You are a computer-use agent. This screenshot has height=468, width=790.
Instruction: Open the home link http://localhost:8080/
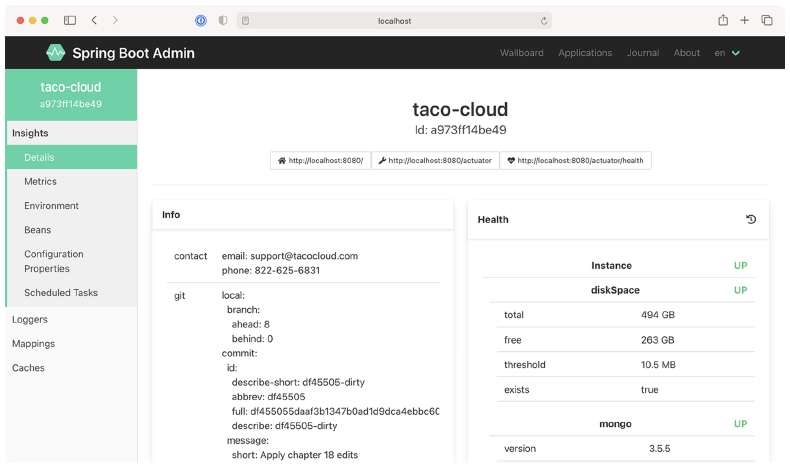pos(320,160)
